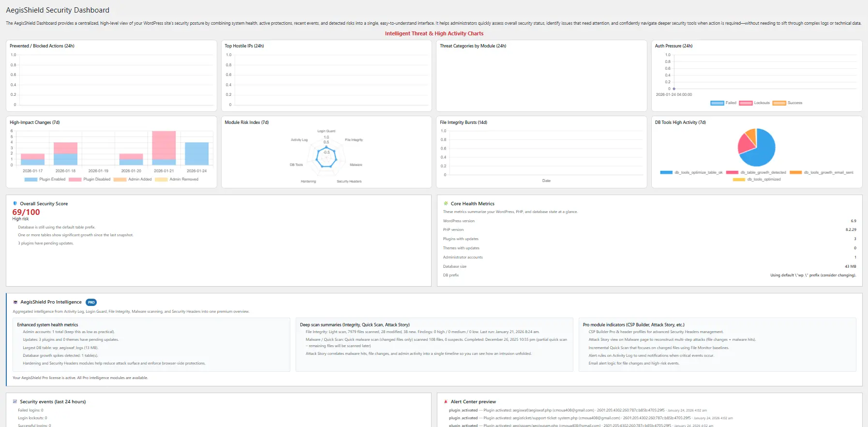Toggle the Lockouts series in Auth Pressure legend
The image size is (868, 427).
754,103
